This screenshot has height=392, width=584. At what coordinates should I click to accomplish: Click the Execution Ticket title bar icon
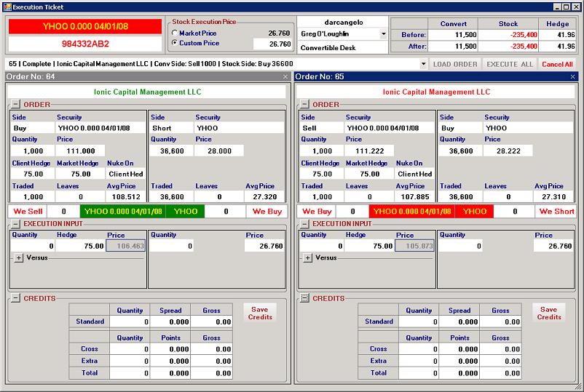[7, 7]
